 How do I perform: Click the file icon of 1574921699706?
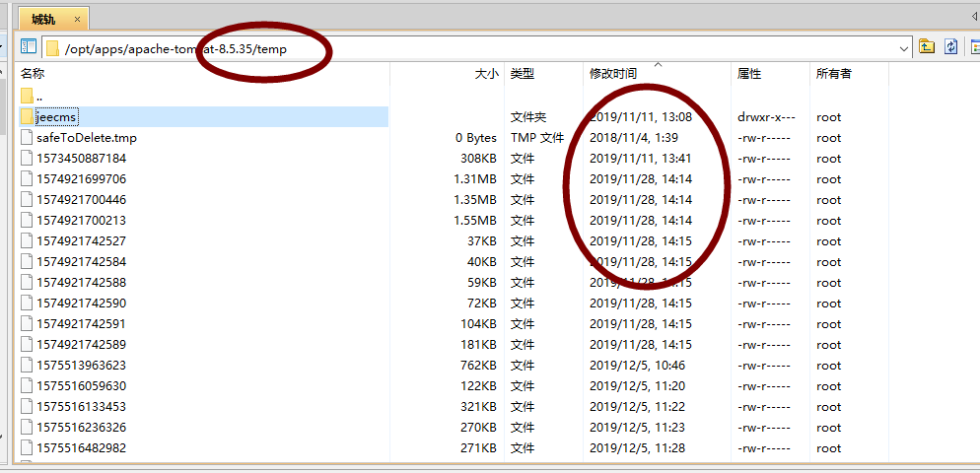click(x=27, y=178)
